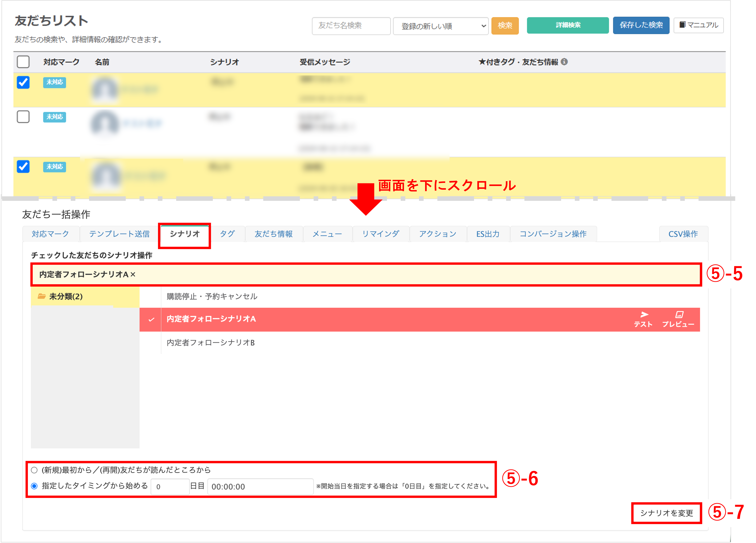Click the info icon beside 友だち情報 header
The width and height of the screenshot is (756, 543).
pyautogui.click(x=564, y=62)
